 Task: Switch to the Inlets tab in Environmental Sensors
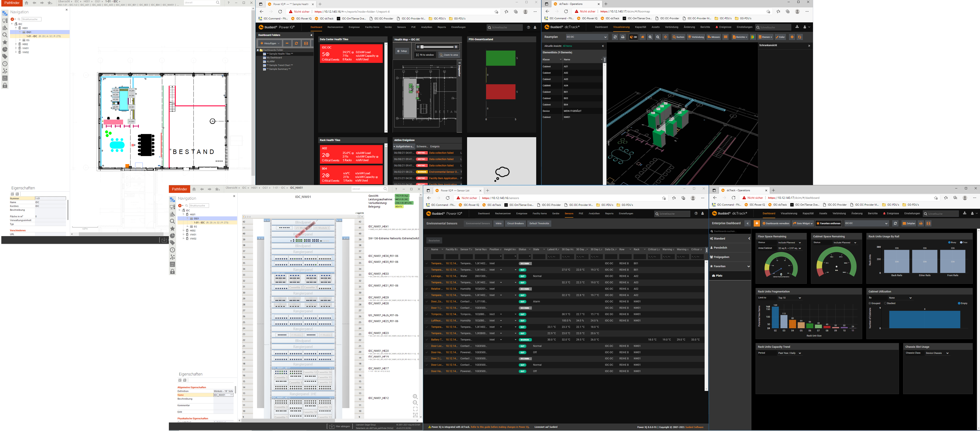pyautogui.click(x=498, y=223)
